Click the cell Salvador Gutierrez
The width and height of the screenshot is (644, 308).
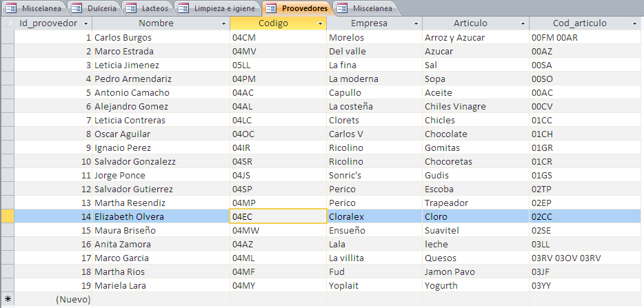pyautogui.click(x=161, y=189)
